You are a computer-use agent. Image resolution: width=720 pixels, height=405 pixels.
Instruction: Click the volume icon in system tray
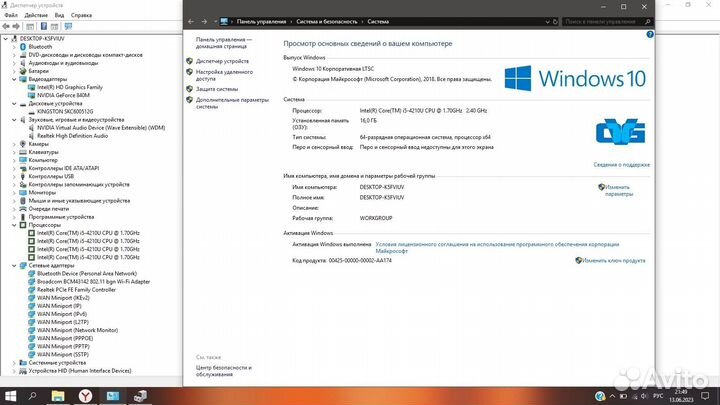coord(645,396)
